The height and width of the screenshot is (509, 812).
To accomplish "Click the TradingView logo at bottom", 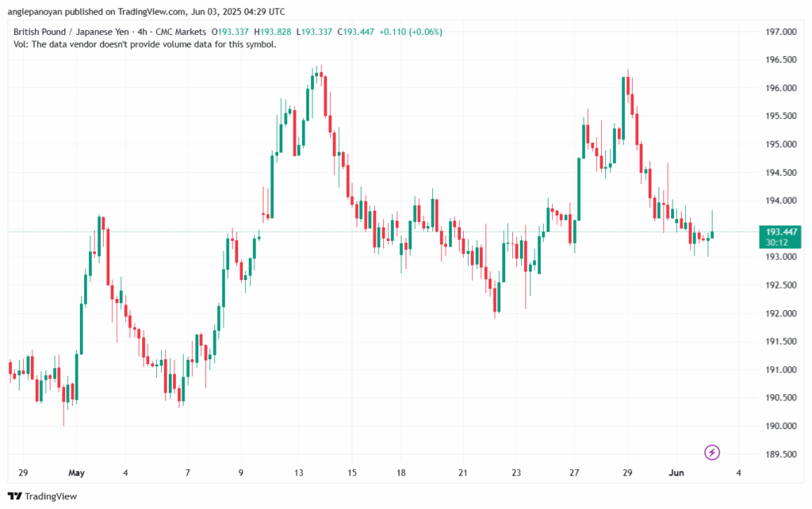I will (x=43, y=496).
